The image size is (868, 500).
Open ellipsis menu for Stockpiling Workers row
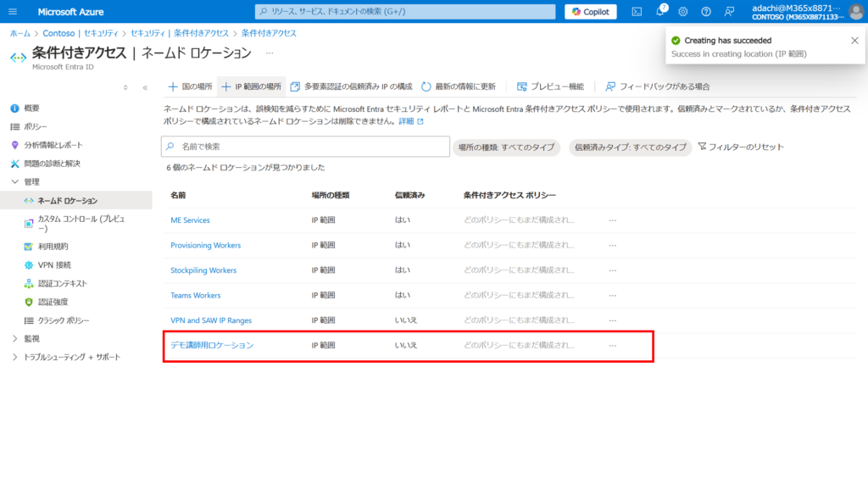coord(613,270)
